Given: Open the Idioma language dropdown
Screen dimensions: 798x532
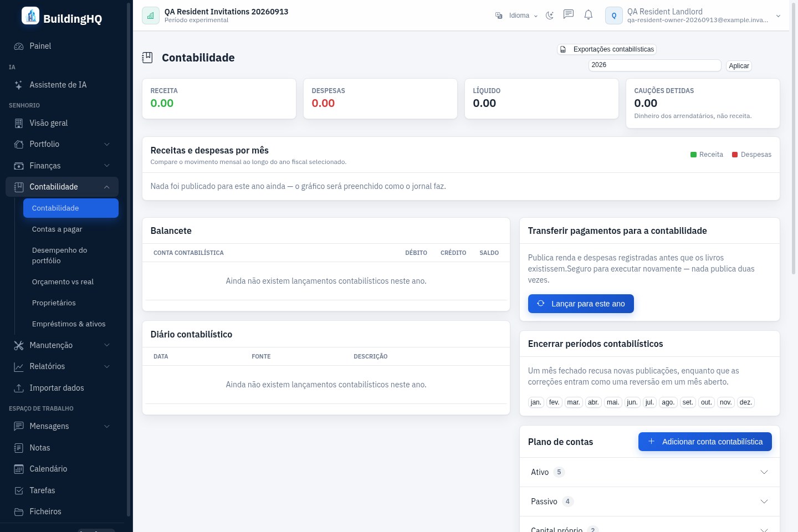Looking at the screenshot, I should point(516,16).
